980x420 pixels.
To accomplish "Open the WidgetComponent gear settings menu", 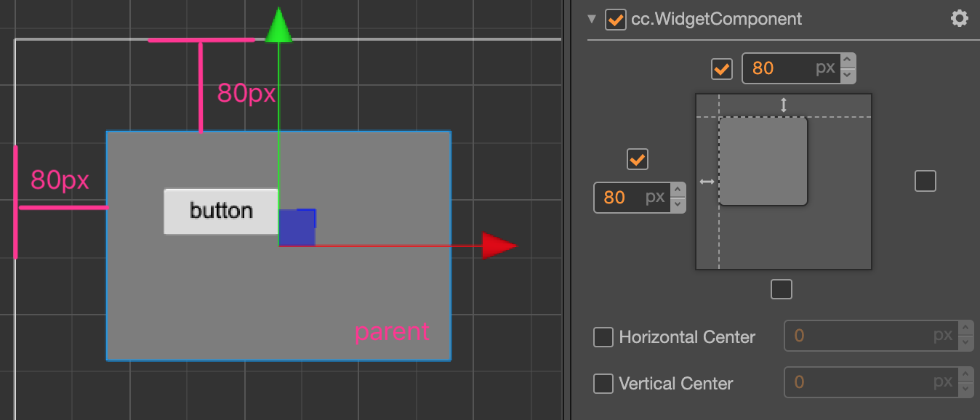I will [960, 19].
